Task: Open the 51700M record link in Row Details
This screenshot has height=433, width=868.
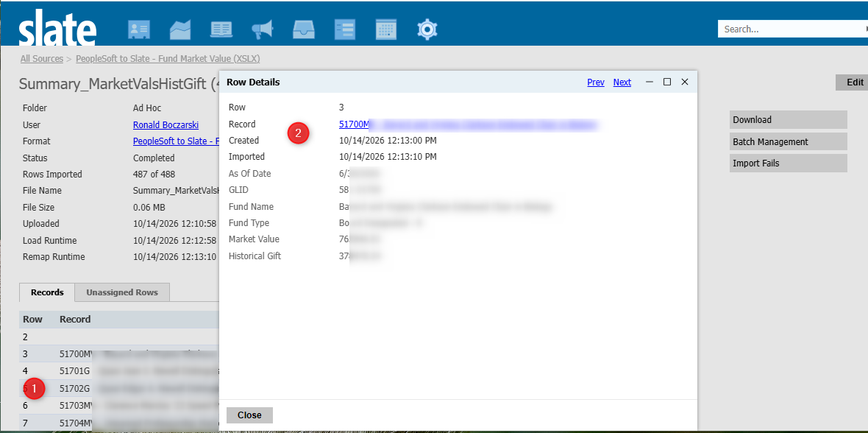Action: coord(469,124)
